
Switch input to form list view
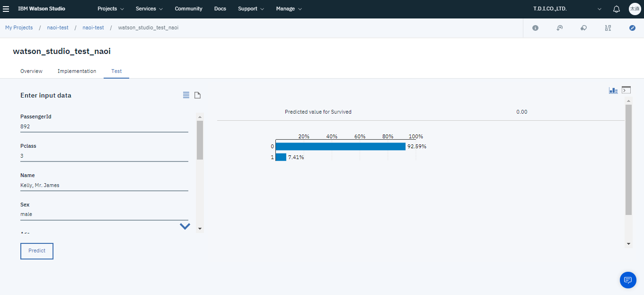pyautogui.click(x=186, y=95)
